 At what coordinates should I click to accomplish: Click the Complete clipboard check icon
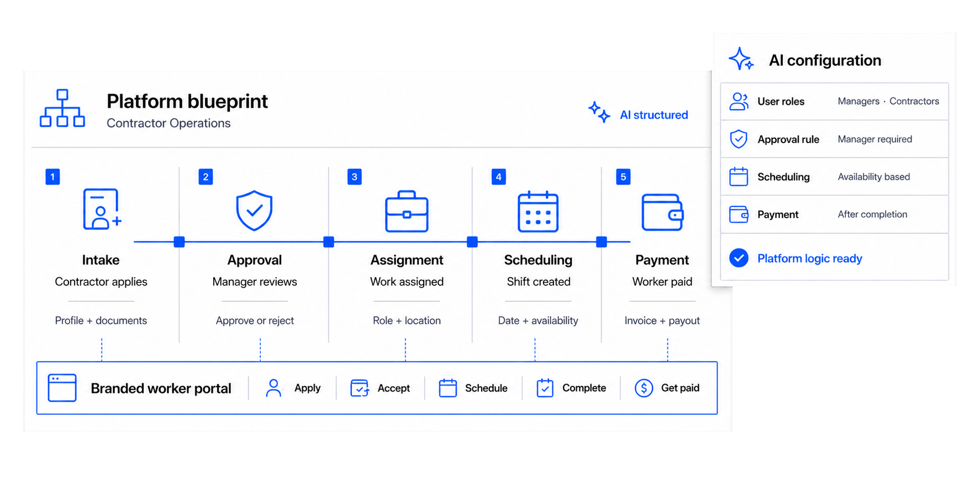click(545, 388)
